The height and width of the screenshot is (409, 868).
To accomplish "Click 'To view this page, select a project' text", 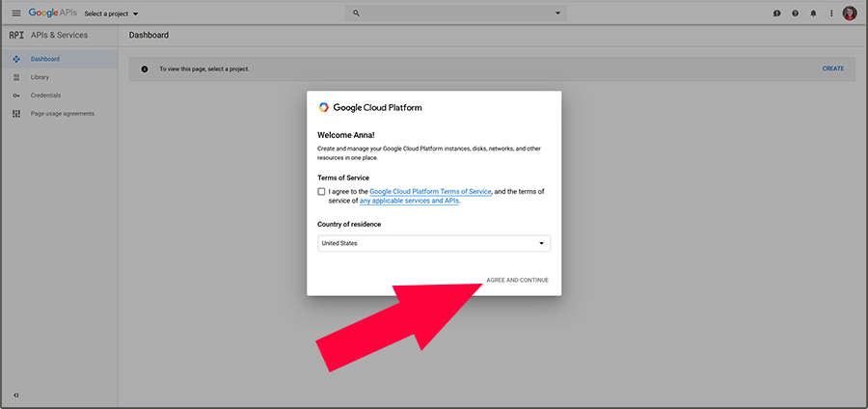I will point(204,69).
